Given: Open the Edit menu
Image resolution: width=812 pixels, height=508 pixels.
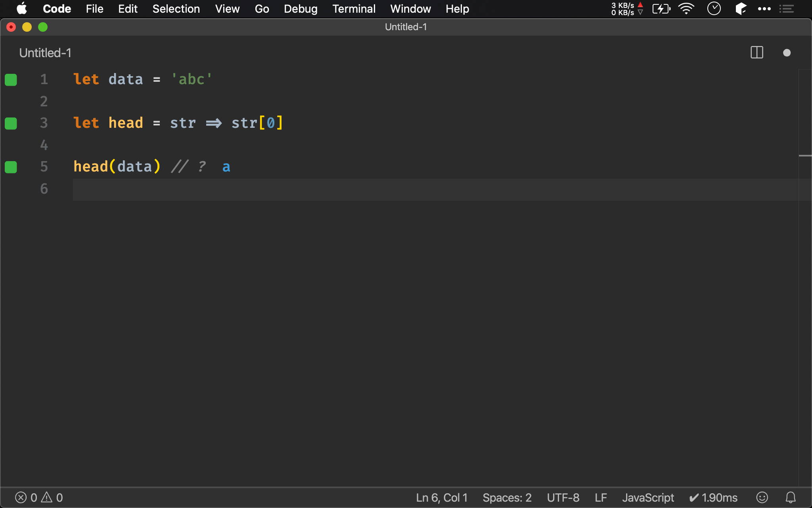Looking at the screenshot, I should tap(128, 9).
